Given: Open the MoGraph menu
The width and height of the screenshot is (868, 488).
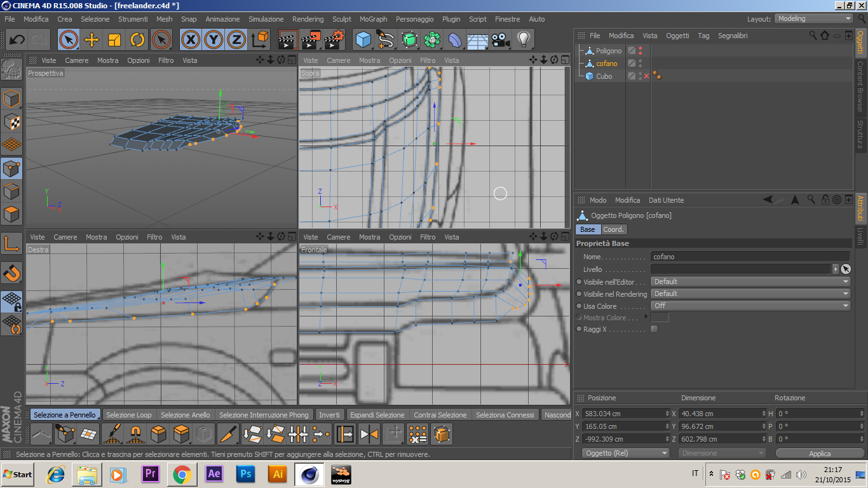Looking at the screenshot, I should click(373, 19).
